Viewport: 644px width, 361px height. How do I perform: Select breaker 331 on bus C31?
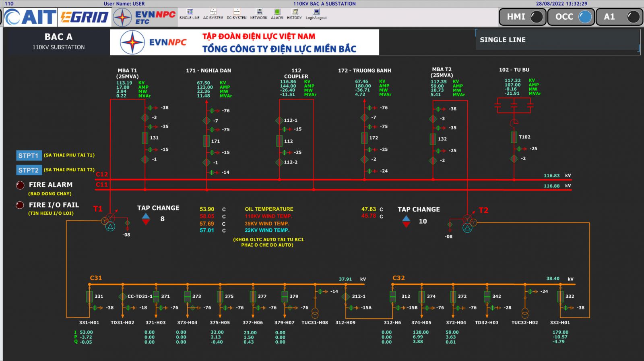pyautogui.click(x=89, y=297)
